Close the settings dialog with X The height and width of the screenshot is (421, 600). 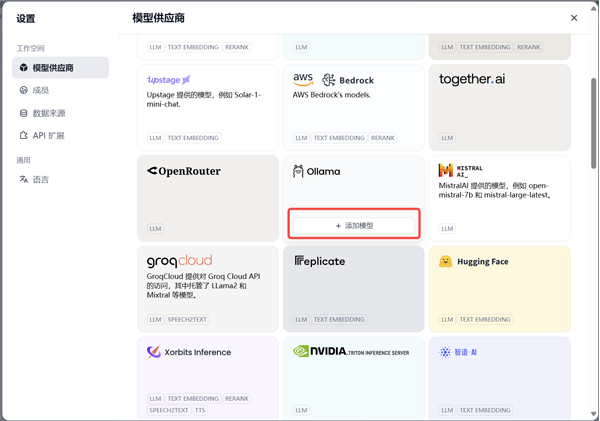pos(574,18)
